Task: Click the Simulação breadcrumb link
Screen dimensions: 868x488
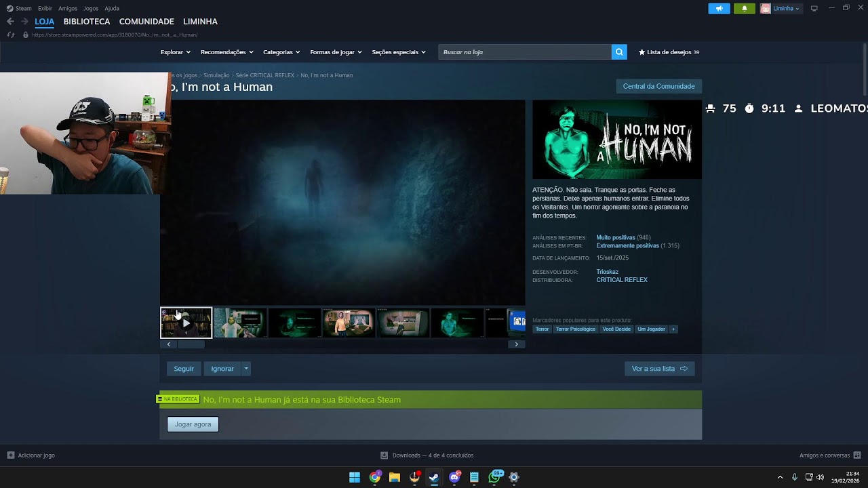Action: click(x=216, y=75)
